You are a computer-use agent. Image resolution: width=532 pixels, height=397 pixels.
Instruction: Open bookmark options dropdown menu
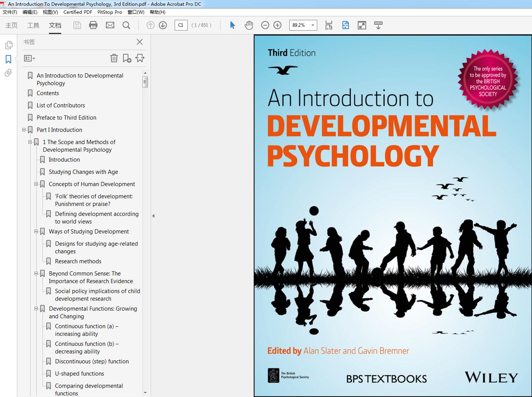click(29, 58)
